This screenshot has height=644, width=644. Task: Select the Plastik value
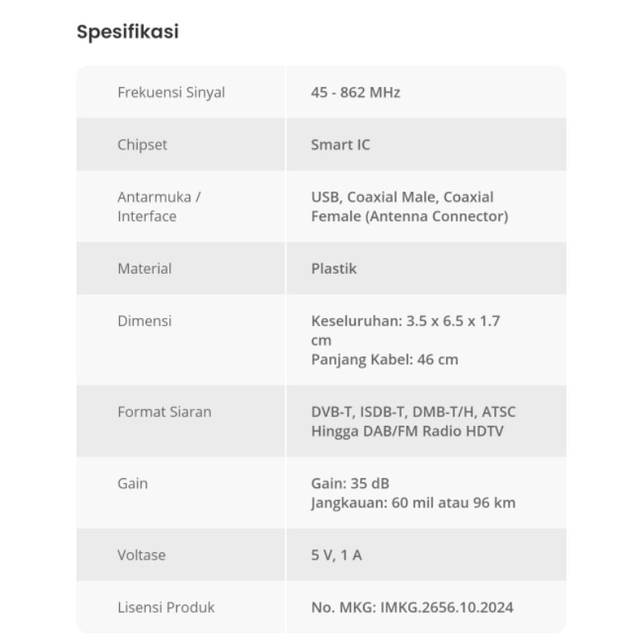click(333, 269)
